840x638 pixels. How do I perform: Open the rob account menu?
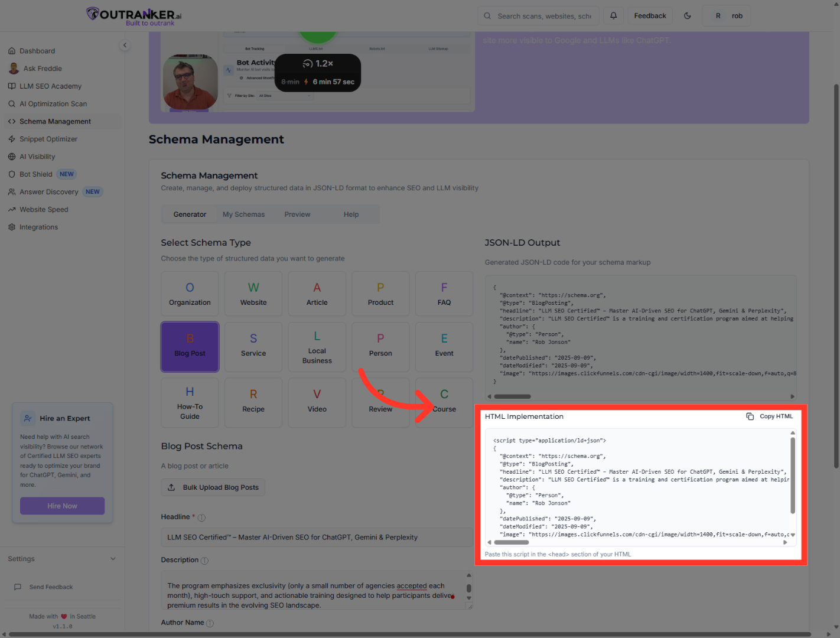727,15
